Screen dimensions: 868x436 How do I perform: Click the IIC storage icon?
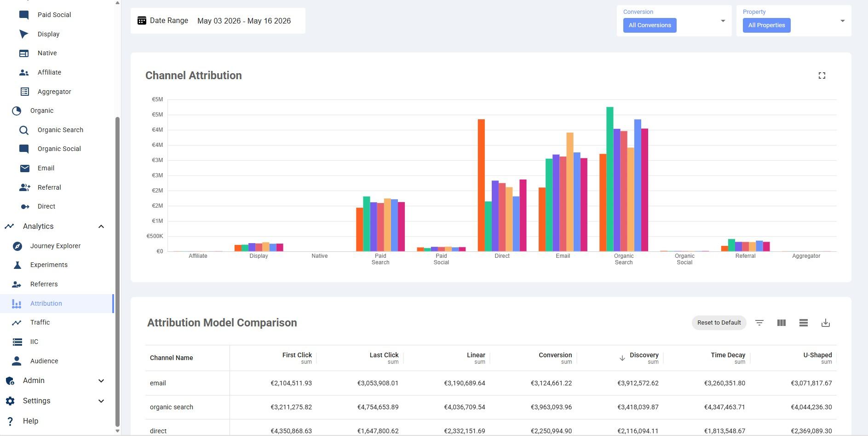point(17,342)
